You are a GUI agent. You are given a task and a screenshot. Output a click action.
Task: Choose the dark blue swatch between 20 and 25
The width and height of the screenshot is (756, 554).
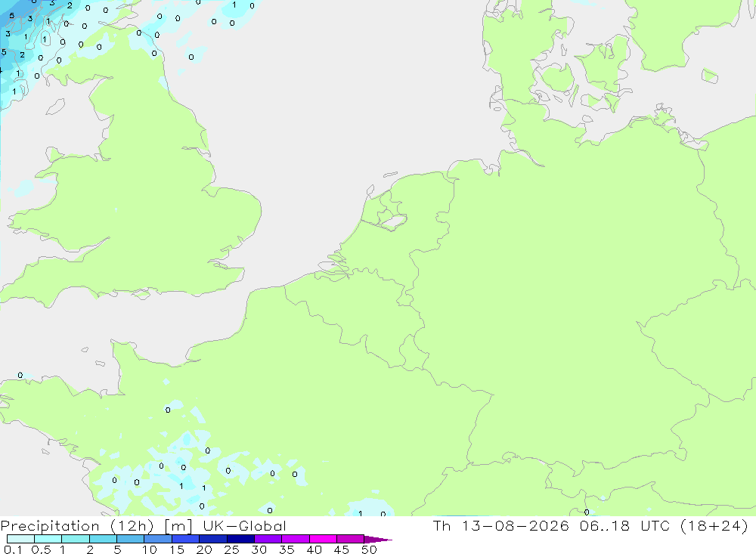212,539
